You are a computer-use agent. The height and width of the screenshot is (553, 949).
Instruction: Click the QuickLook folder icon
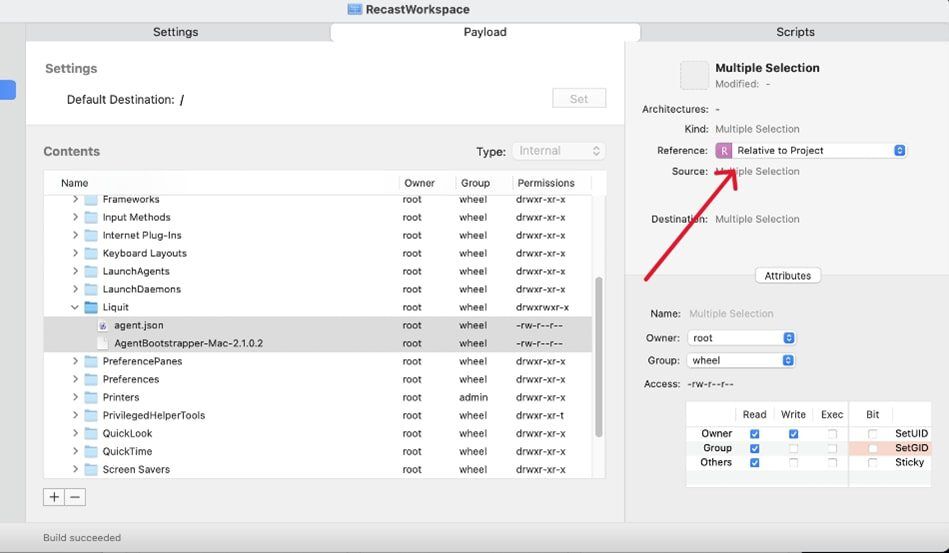point(91,433)
